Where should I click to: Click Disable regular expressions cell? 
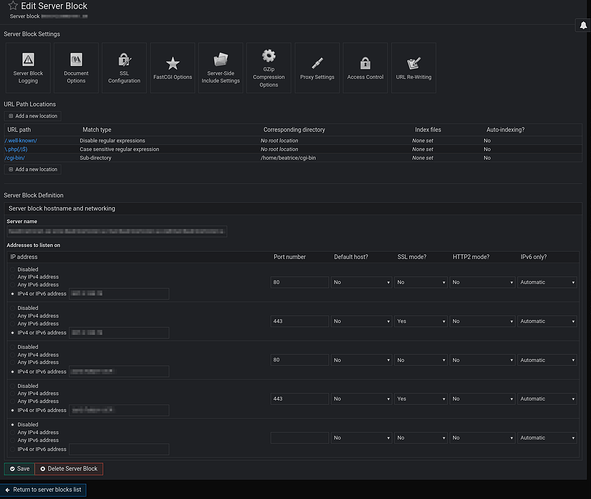tap(112, 141)
